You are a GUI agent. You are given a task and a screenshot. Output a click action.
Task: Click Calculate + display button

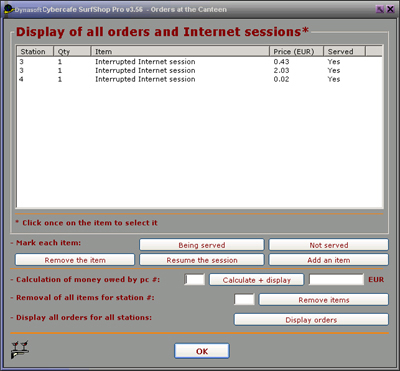click(257, 280)
